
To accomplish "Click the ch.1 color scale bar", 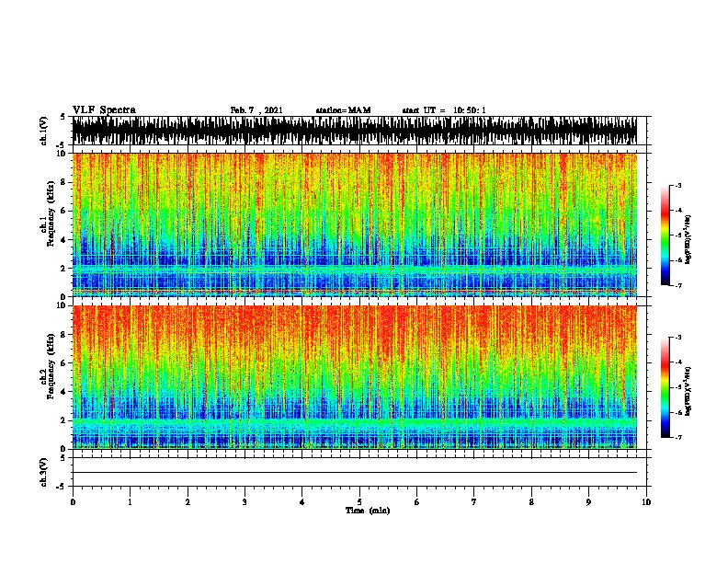I will 665,236.
